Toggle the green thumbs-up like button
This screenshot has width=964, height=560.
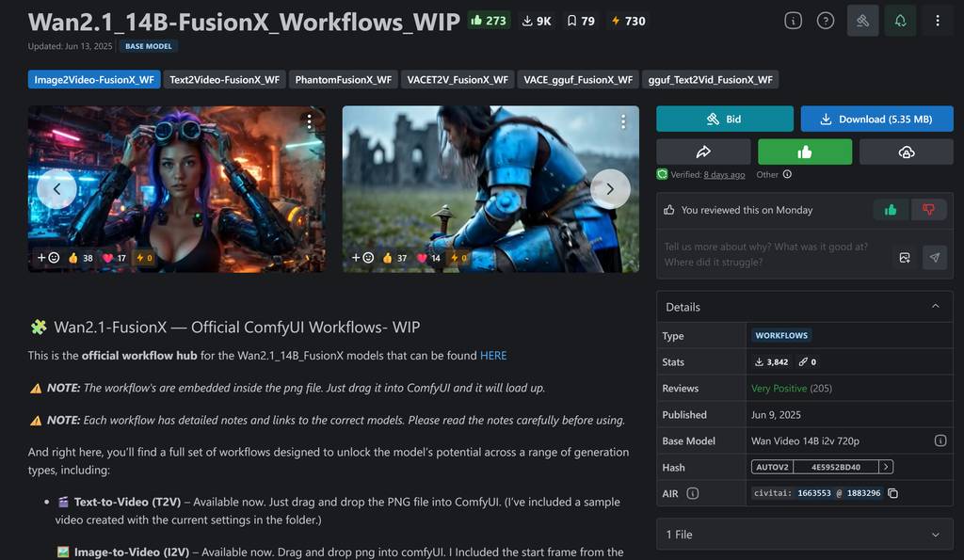click(805, 152)
